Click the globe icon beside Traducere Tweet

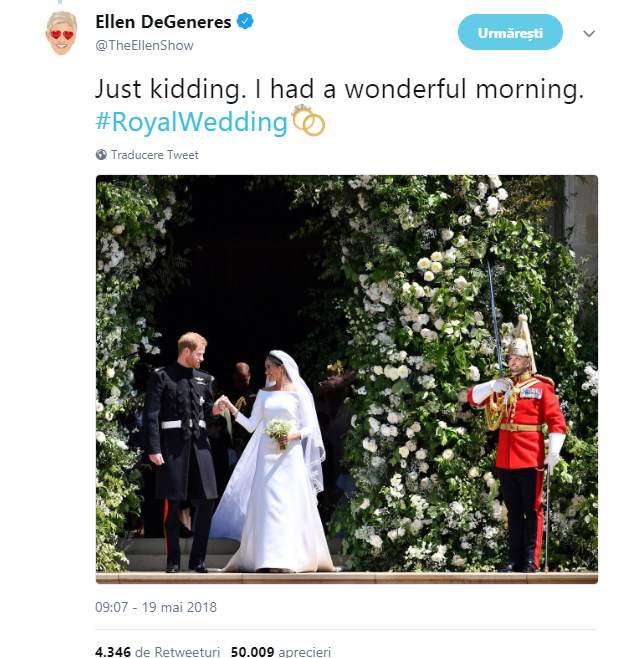point(101,155)
